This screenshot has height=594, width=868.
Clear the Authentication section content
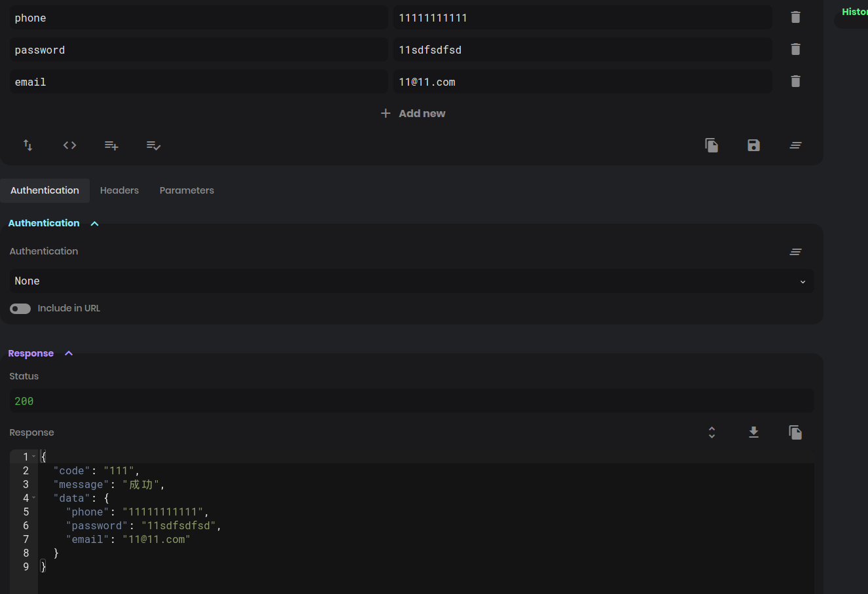[x=795, y=251]
